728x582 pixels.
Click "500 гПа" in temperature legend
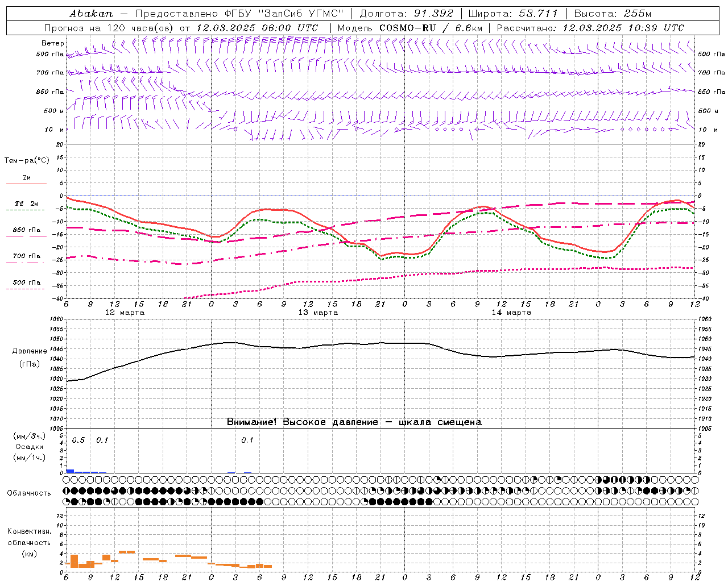coord(27,282)
